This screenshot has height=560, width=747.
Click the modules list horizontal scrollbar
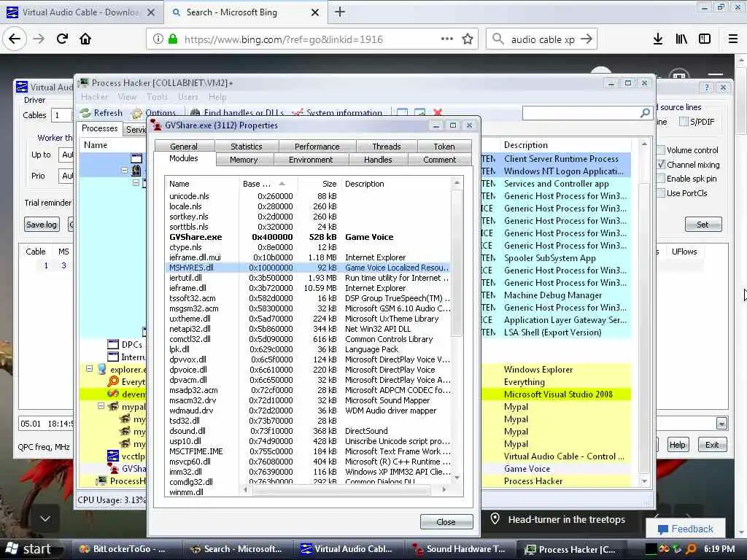pyautogui.click(x=341, y=489)
